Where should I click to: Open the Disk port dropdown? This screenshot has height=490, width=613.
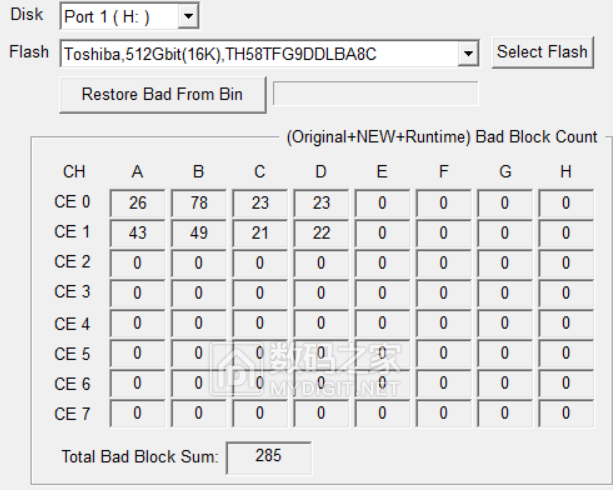189,17
